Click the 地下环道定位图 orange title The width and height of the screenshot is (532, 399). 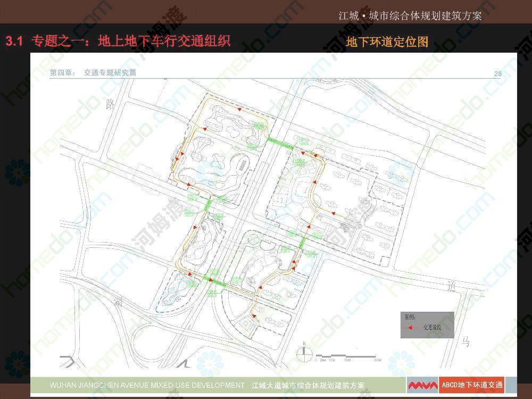coord(387,42)
